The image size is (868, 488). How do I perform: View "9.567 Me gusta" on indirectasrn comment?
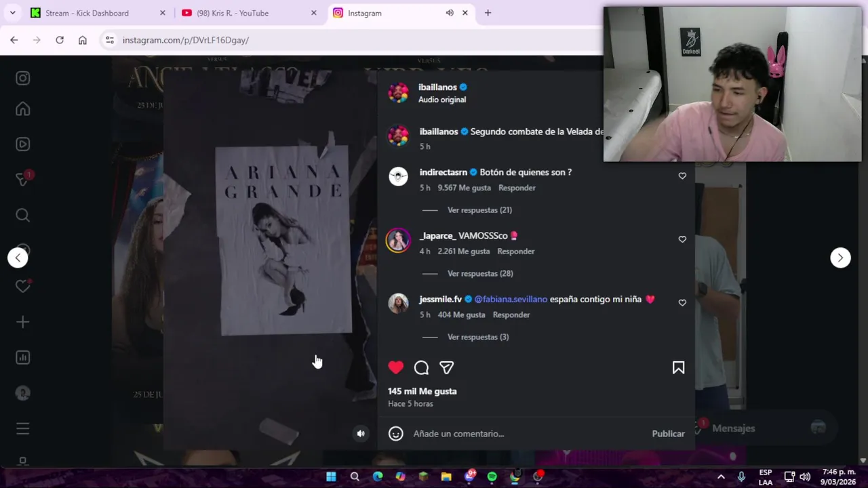point(465,188)
